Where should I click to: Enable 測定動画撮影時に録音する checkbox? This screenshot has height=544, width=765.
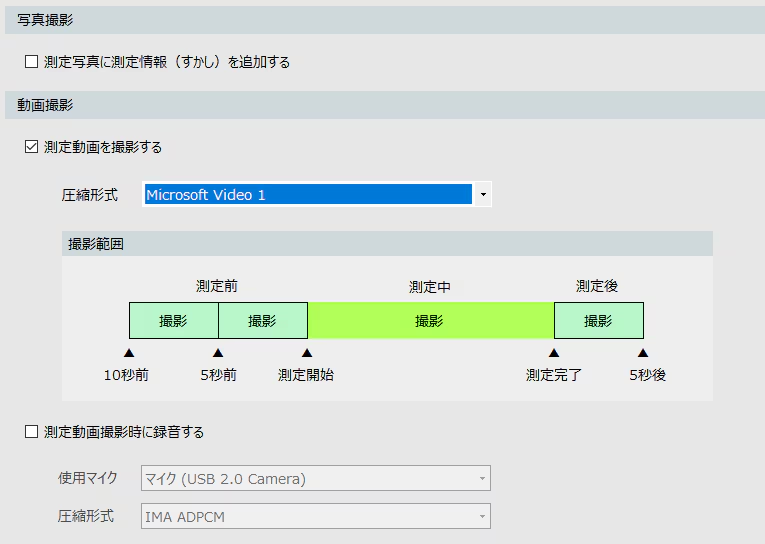pos(31,432)
